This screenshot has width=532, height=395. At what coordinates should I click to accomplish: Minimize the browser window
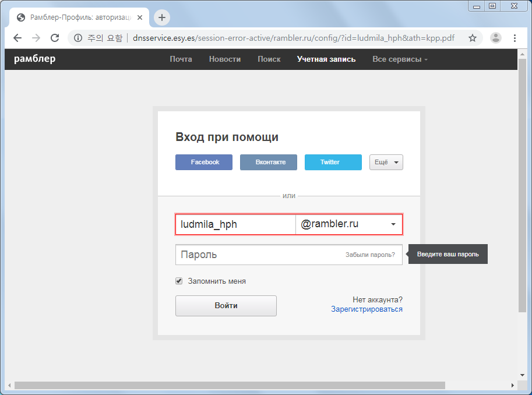477,6
